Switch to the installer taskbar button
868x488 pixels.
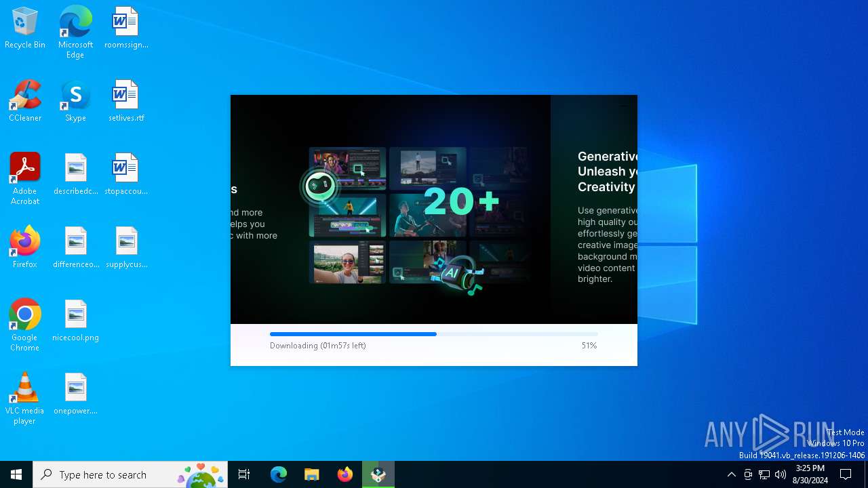click(x=378, y=474)
